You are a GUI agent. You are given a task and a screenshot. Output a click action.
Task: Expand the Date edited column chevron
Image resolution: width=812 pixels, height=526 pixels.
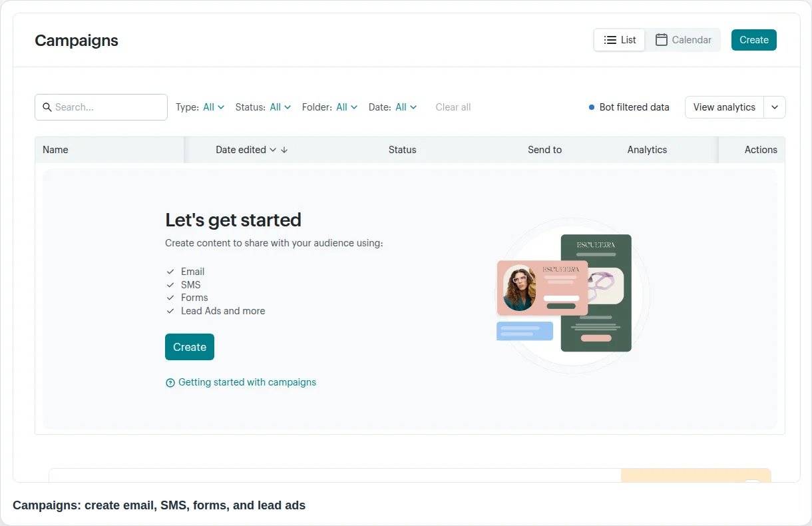273,150
